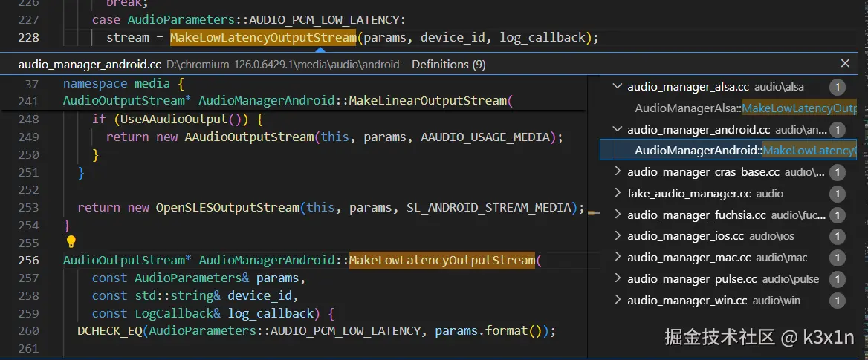Click count badge beside fake_audio_manager.cc
The width and height of the screenshot is (868, 360).
point(837,194)
